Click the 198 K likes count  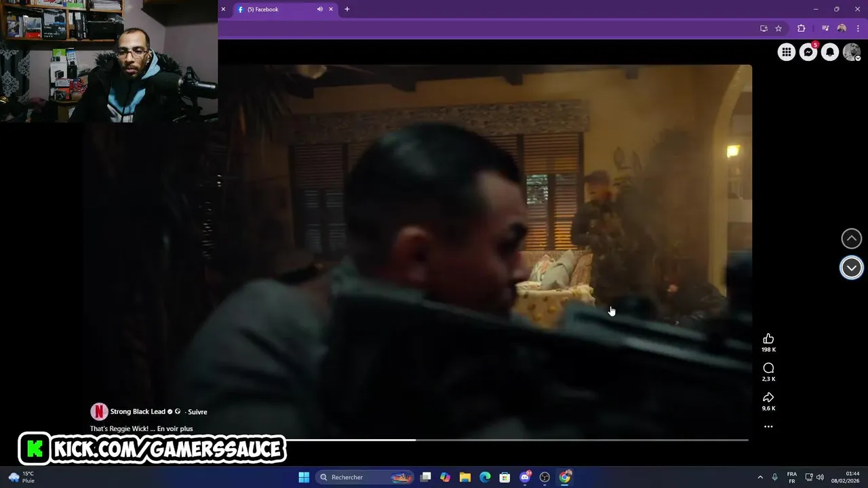click(x=768, y=350)
